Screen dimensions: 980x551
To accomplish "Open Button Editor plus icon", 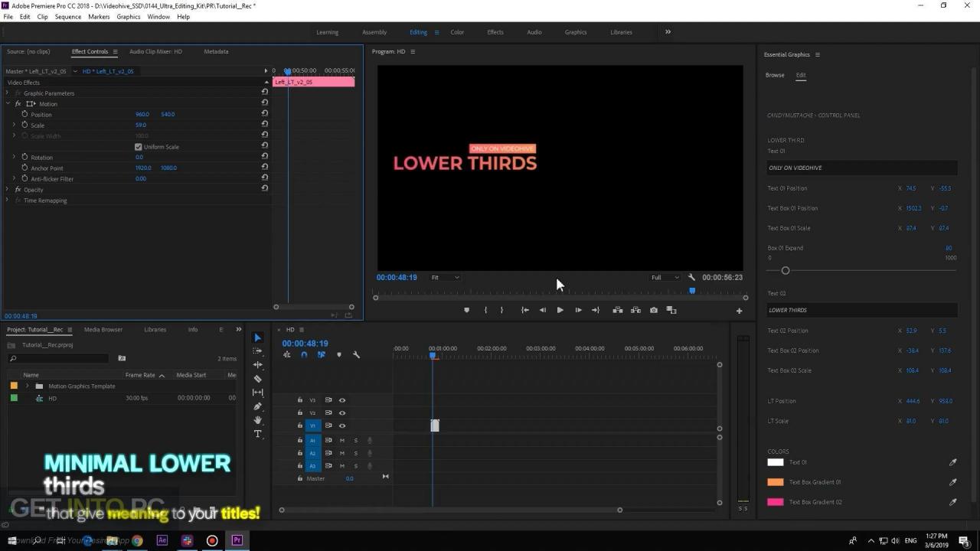I will coord(739,311).
